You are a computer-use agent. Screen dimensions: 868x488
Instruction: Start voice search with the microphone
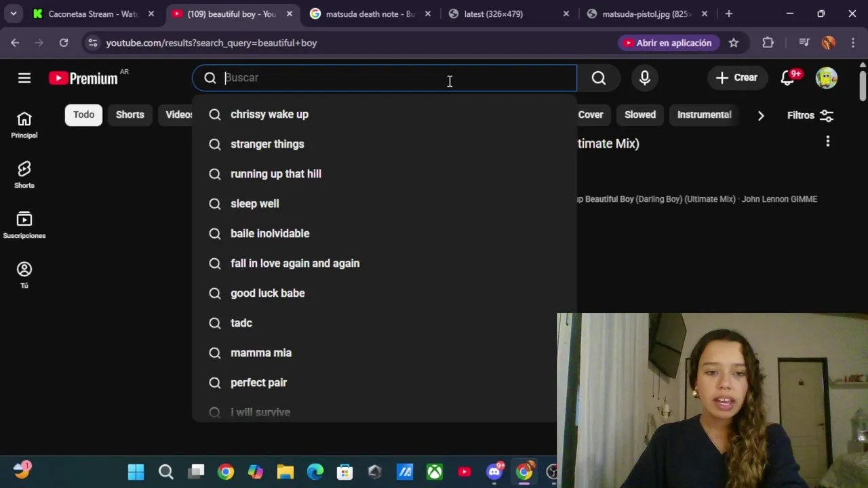(x=645, y=78)
